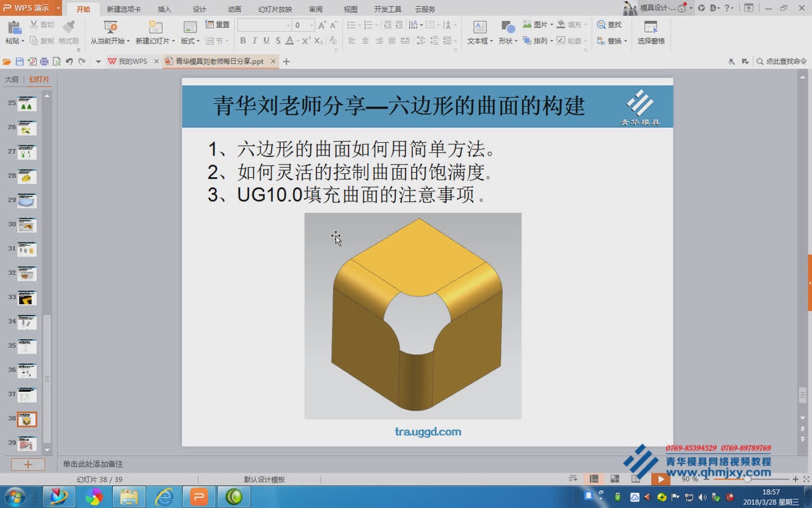Click the Copy (复制) button
The width and height of the screenshot is (812, 508).
click(x=42, y=41)
